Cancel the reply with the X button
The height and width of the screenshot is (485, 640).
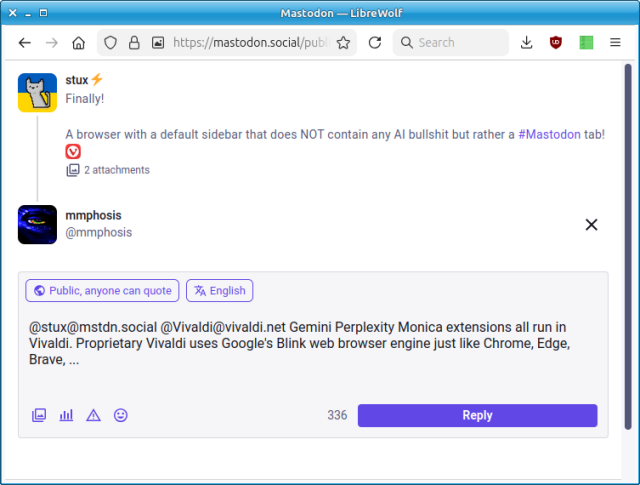[591, 225]
